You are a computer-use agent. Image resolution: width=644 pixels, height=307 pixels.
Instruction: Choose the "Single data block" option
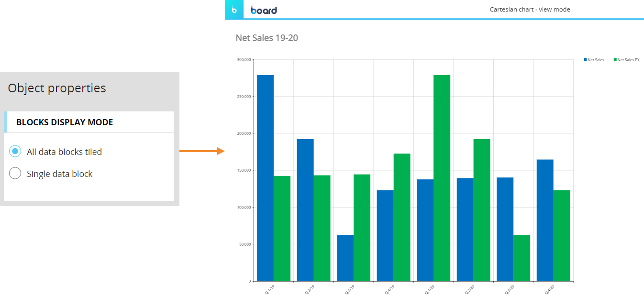click(x=15, y=174)
